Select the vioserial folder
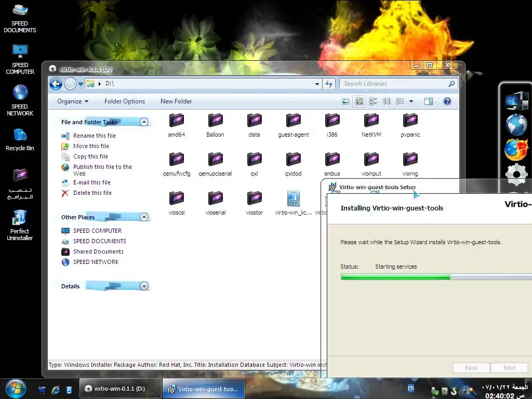This screenshot has height=399, width=532. point(215,203)
